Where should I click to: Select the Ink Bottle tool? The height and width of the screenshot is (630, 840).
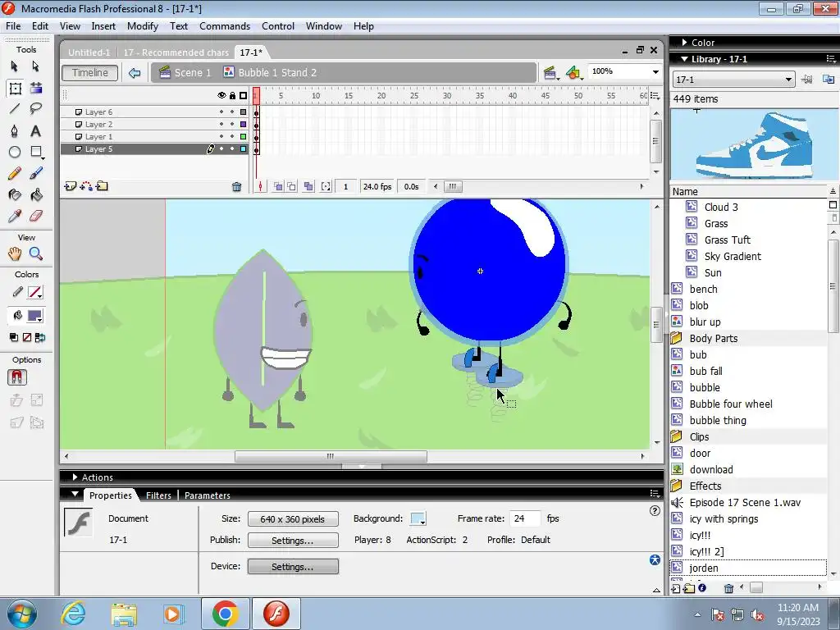click(15, 194)
